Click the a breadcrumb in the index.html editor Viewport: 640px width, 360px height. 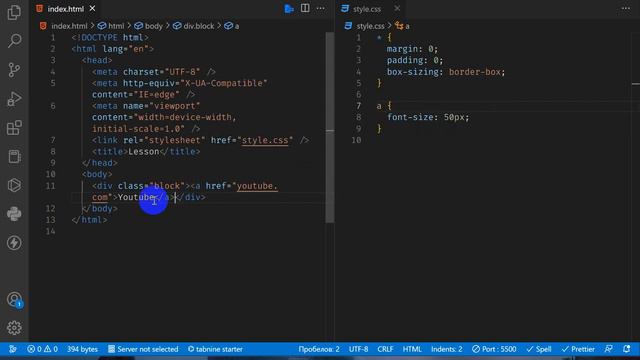[232, 26]
